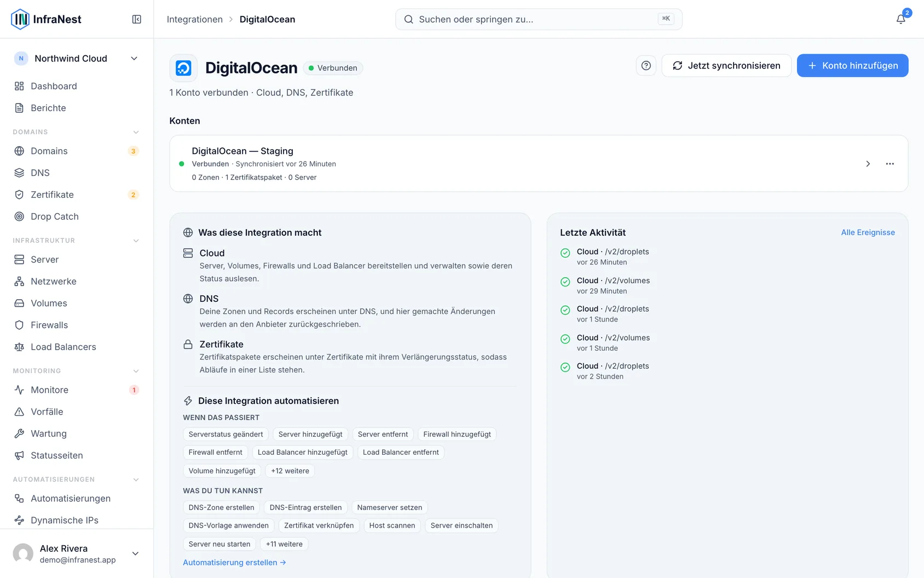The image size is (924, 578).
Task: Click the help question mark icon
Action: [x=646, y=66]
